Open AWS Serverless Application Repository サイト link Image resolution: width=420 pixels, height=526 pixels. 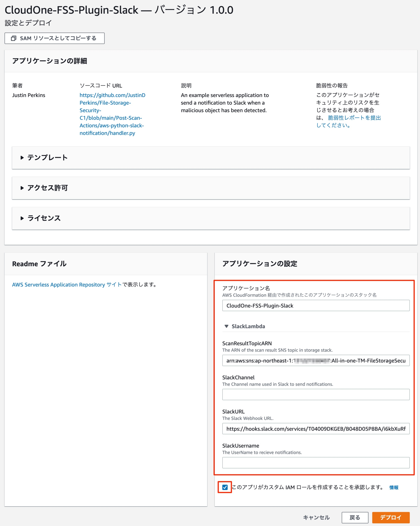[x=67, y=284]
